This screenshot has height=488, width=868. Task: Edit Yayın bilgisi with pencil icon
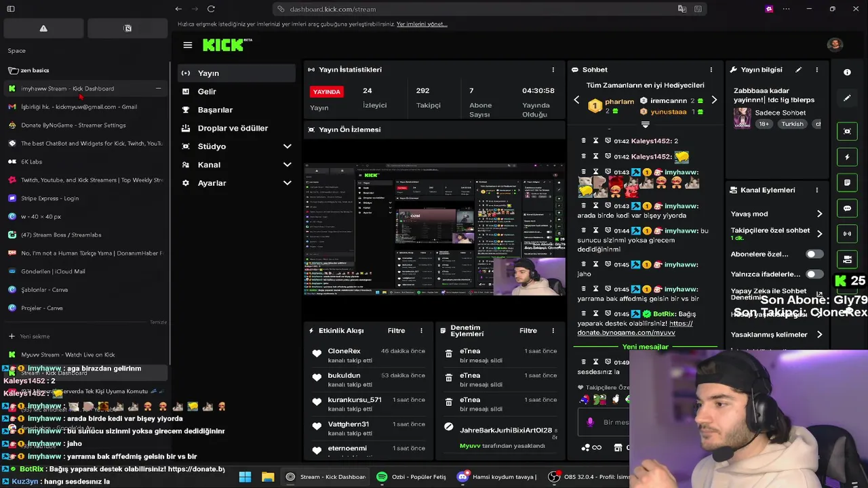coord(798,70)
